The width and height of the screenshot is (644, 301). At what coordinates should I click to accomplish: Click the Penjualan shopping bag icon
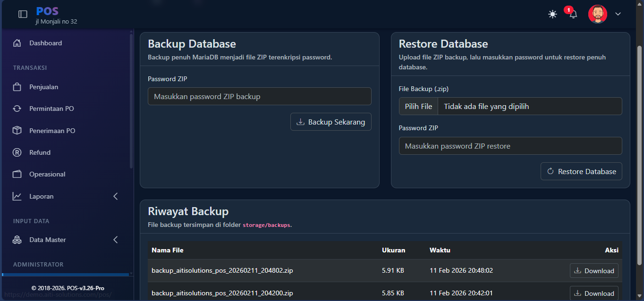[17, 87]
